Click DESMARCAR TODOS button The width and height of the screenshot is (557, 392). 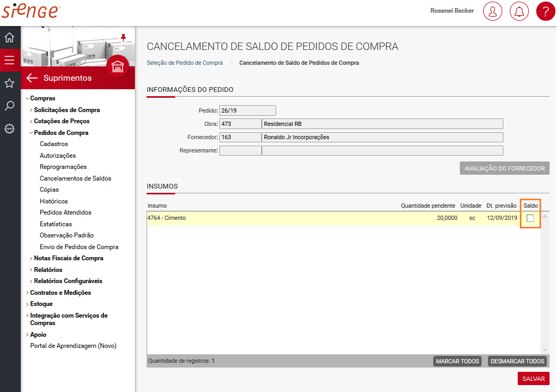point(517,361)
